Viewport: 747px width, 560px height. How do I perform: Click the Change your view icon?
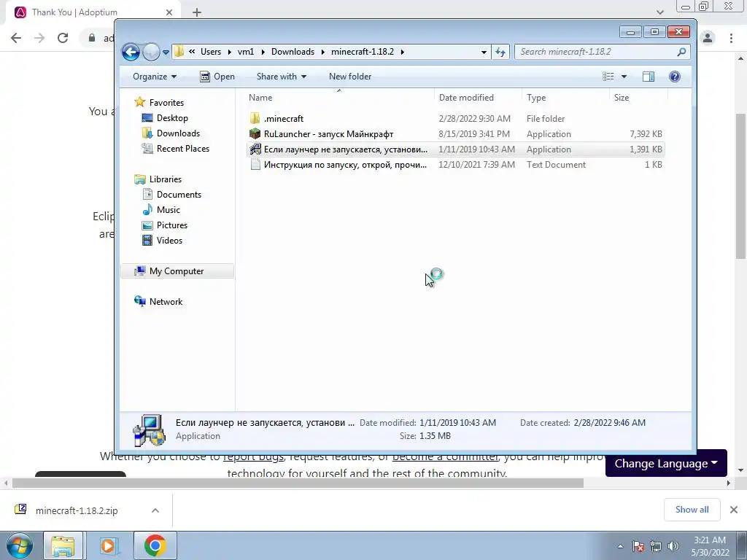point(608,77)
